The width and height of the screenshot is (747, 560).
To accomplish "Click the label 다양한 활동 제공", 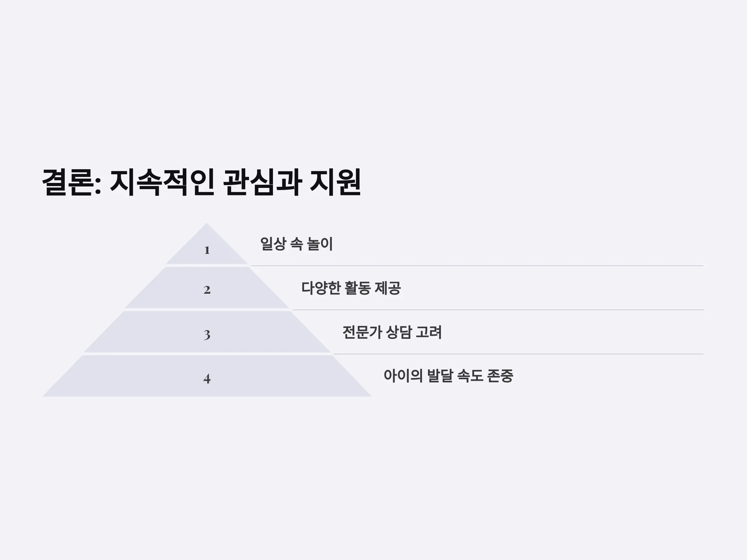I will pos(351,288).
